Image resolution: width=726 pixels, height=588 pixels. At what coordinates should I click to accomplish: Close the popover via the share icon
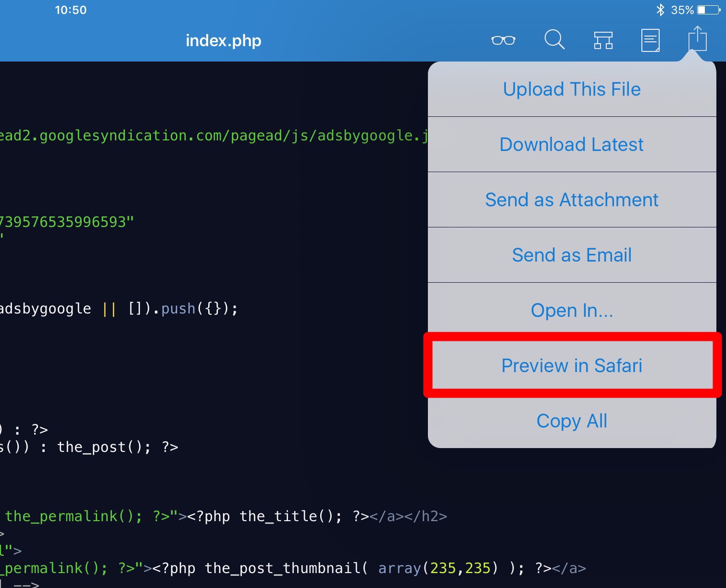(697, 38)
